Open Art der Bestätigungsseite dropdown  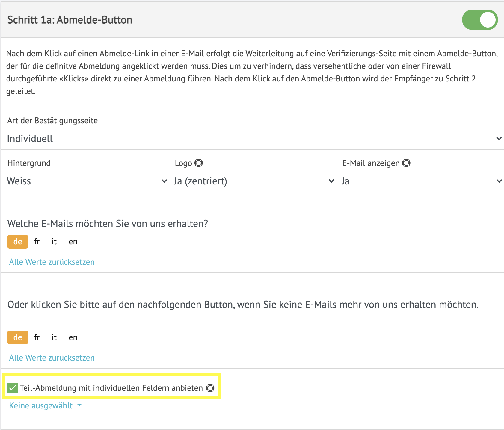click(x=252, y=139)
